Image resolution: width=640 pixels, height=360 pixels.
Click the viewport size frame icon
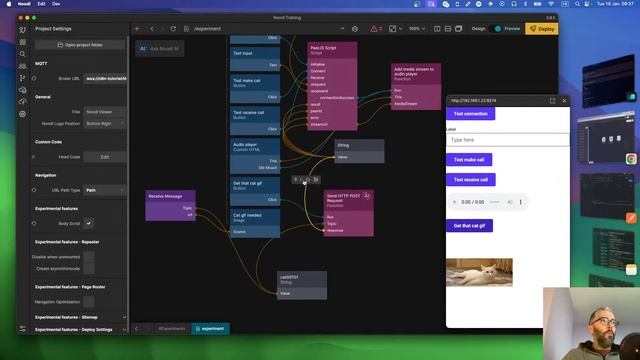[x=392, y=29]
